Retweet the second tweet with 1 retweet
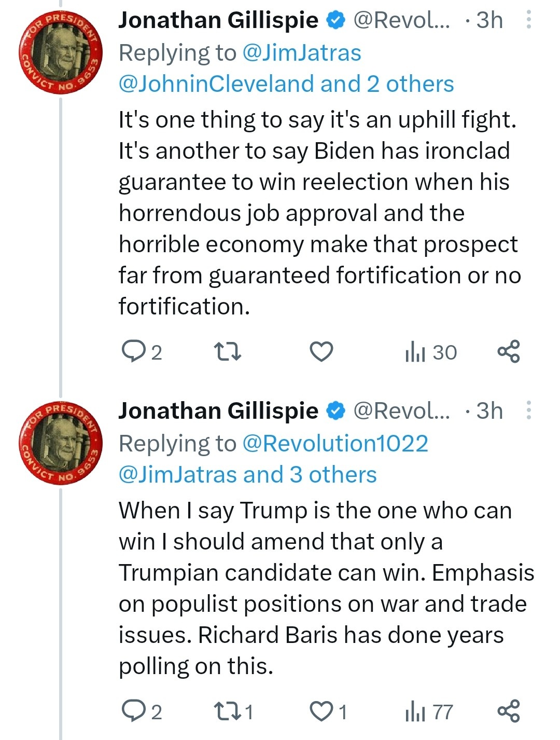This screenshot has height=740, width=560. [x=228, y=711]
